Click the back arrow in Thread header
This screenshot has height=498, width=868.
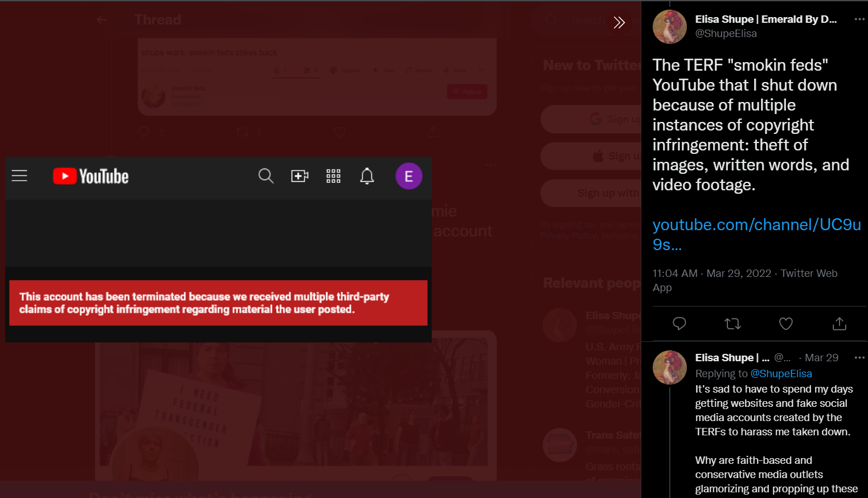pos(102,20)
